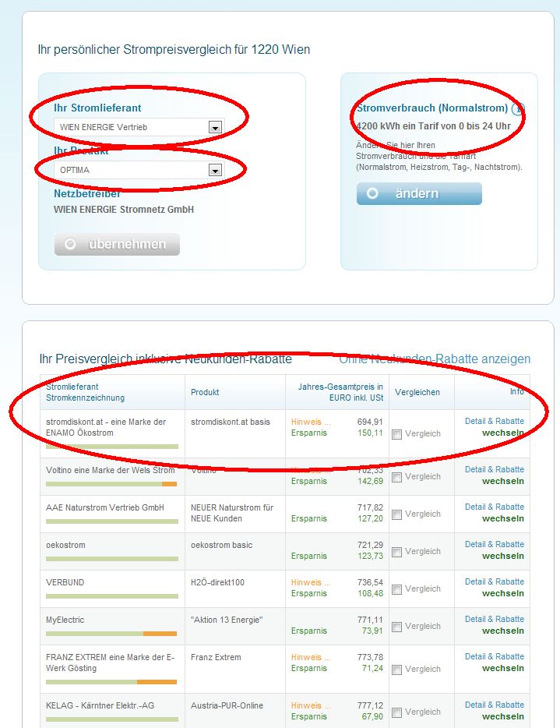This screenshot has height=728, width=560.
Task: Select the oekostrom supplier name
Action: click(x=65, y=545)
